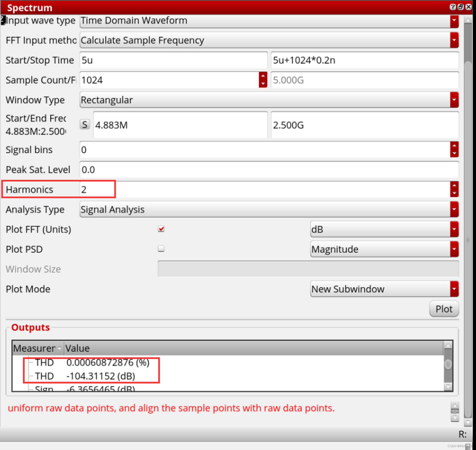Image resolution: width=476 pixels, height=450 pixels.
Task: Uncheck the Plot FFT checkbox
Action: click(161, 229)
